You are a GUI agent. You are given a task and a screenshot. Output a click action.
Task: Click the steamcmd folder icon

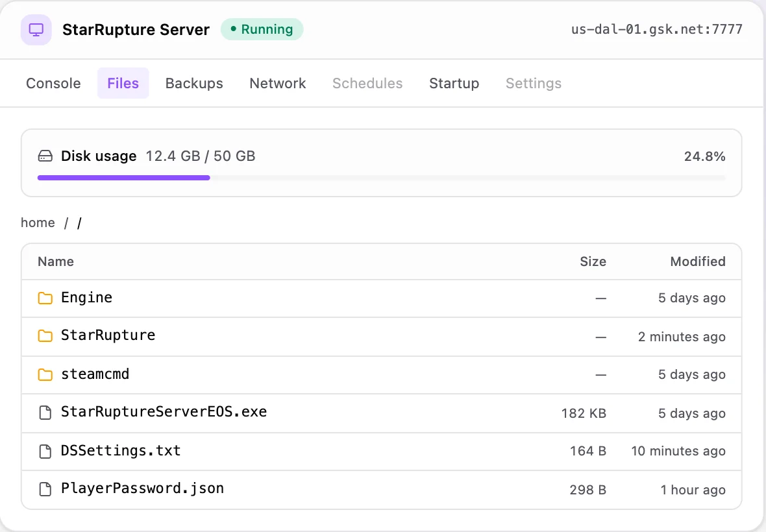[x=45, y=374]
